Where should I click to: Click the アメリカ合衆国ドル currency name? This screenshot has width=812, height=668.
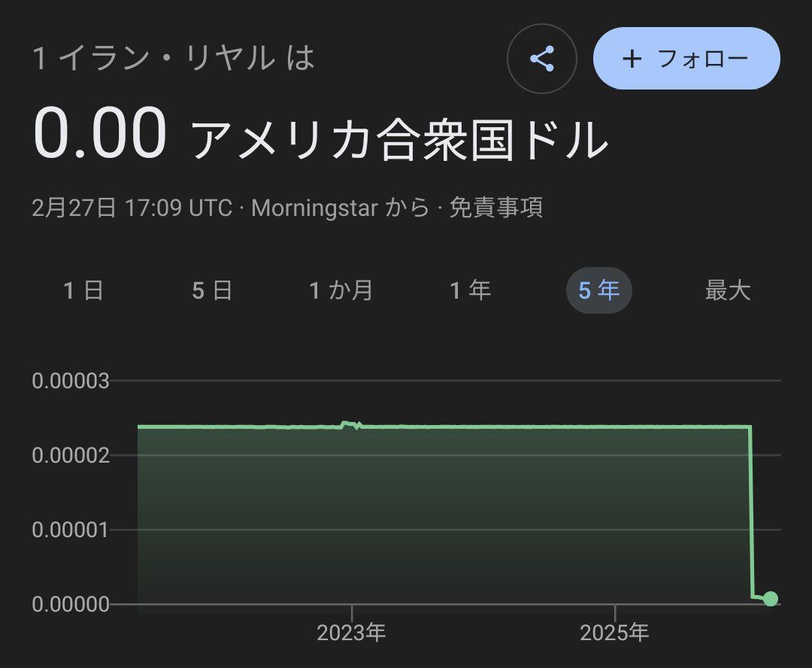pyautogui.click(x=399, y=140)
